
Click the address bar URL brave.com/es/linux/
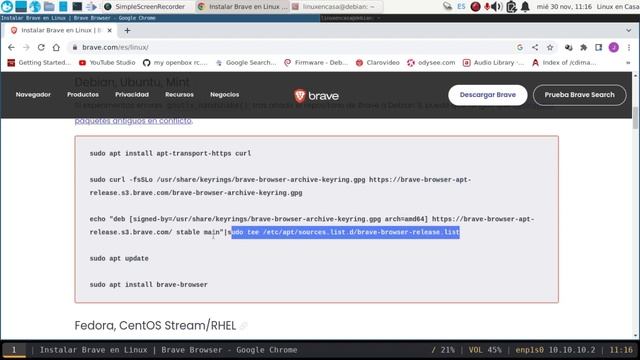click(116, 47)
